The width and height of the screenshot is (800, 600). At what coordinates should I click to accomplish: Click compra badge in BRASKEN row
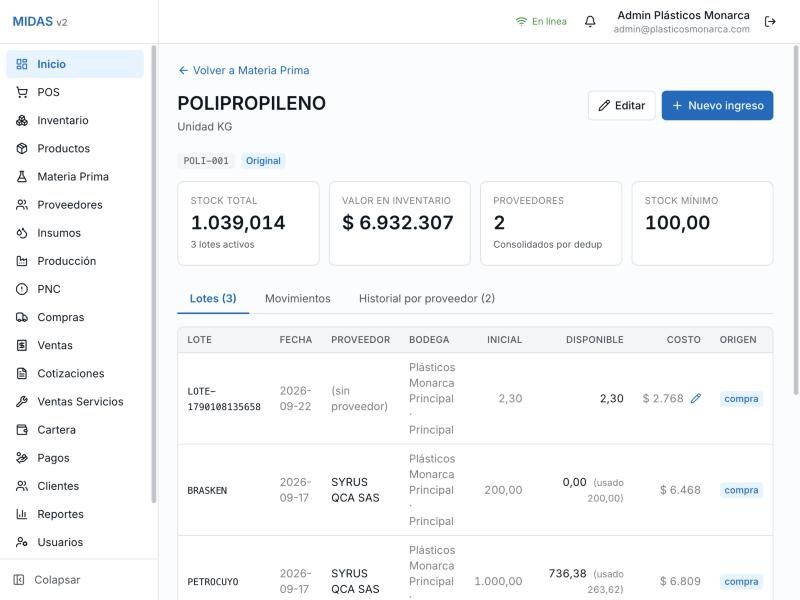[x=741, y=490]
